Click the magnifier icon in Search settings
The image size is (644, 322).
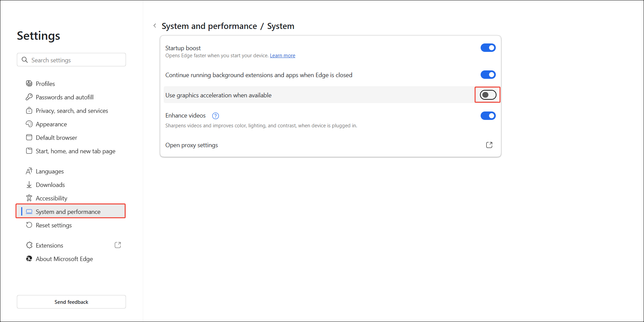pos(25,60)
